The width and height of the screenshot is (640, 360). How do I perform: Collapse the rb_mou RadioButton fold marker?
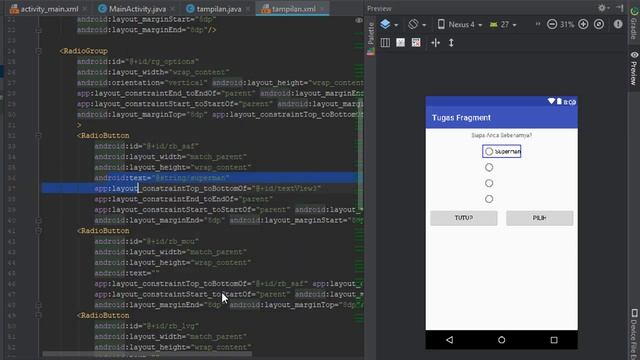click(38, 231)
